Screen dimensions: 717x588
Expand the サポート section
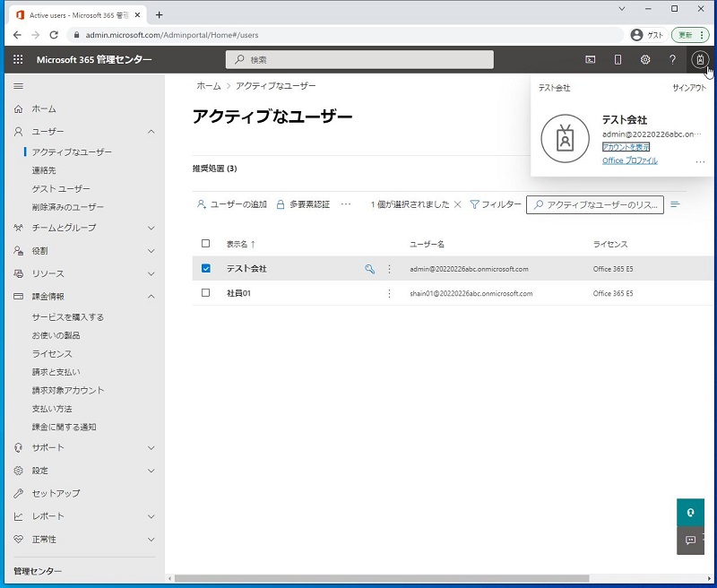(151, 447)
